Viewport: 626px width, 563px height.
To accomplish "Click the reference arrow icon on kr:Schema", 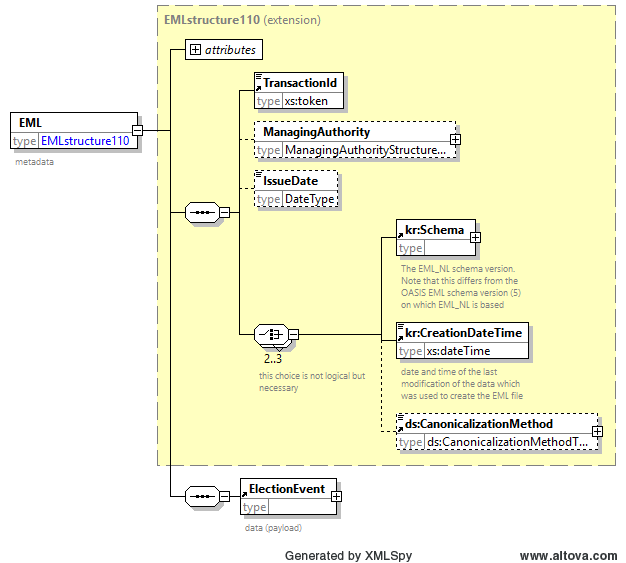I will (400, 235).
